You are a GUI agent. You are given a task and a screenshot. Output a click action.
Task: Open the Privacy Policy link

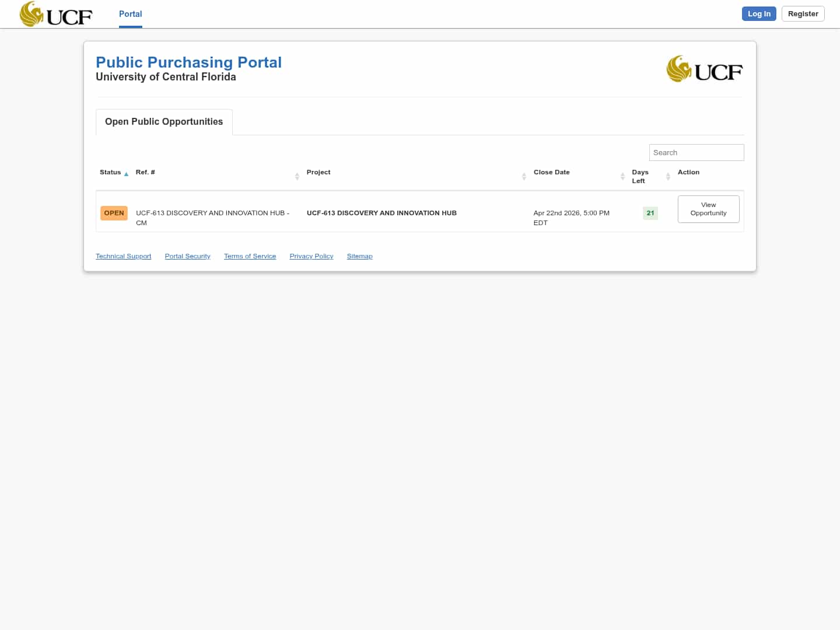point(311,256)
